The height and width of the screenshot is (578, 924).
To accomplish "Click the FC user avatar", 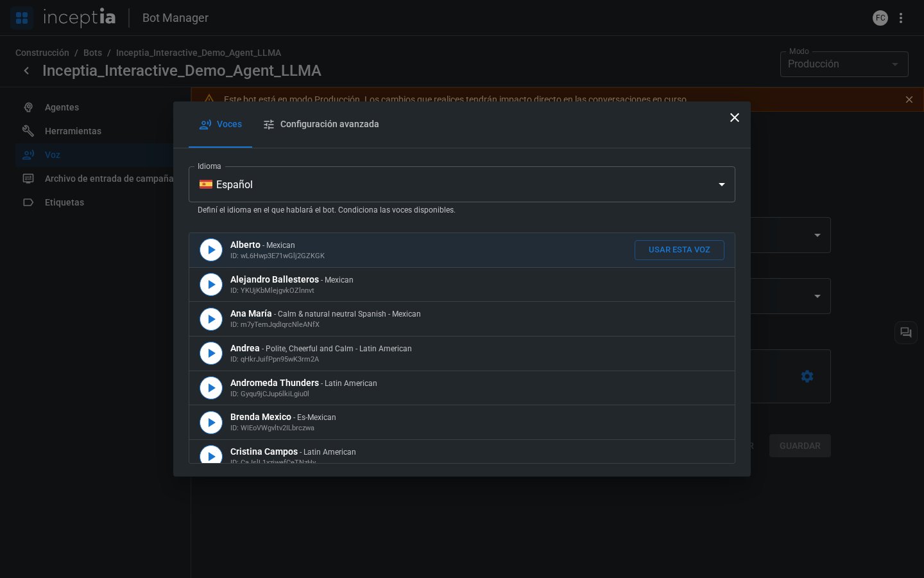I will click(x=880, y=18).
